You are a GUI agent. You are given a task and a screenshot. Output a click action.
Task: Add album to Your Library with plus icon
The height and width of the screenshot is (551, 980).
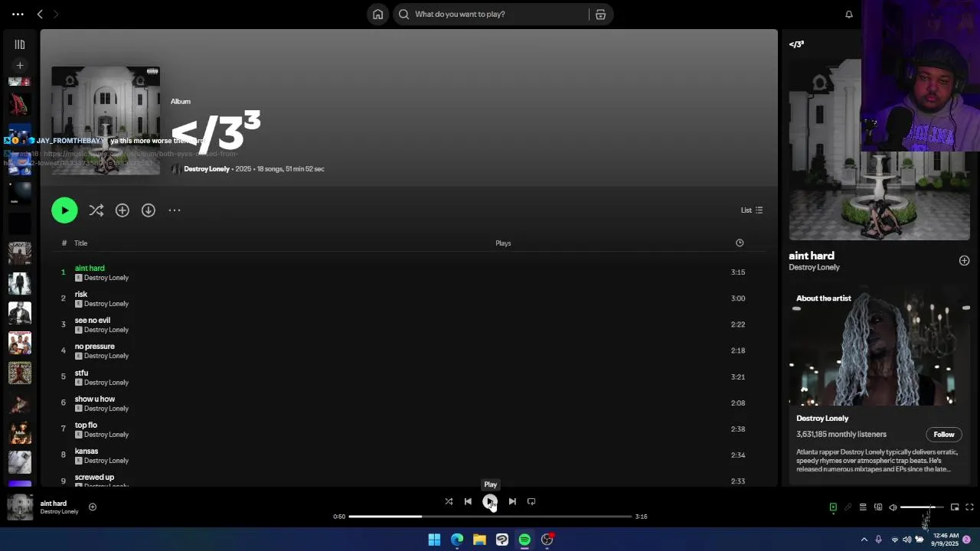coord(122,210)
